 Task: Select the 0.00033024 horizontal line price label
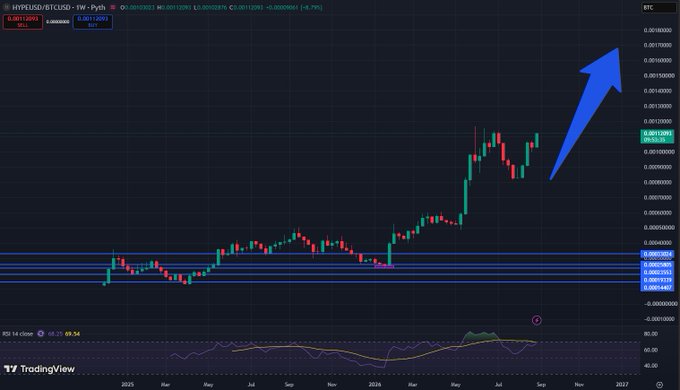pos(657,254)
